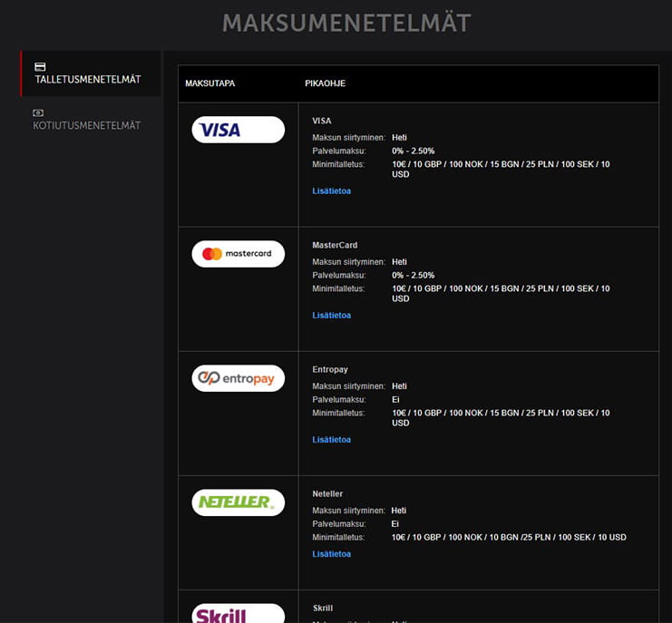Click Entropay Palvelumaksu value Ei
This screenshot has width=672, height=623.
pyautogui.click(x=395, y=399)
